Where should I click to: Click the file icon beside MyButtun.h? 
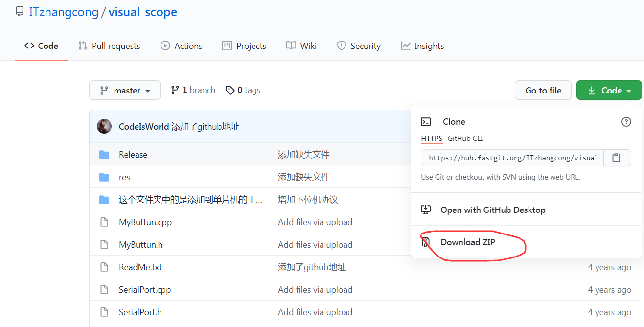[104, 245]
